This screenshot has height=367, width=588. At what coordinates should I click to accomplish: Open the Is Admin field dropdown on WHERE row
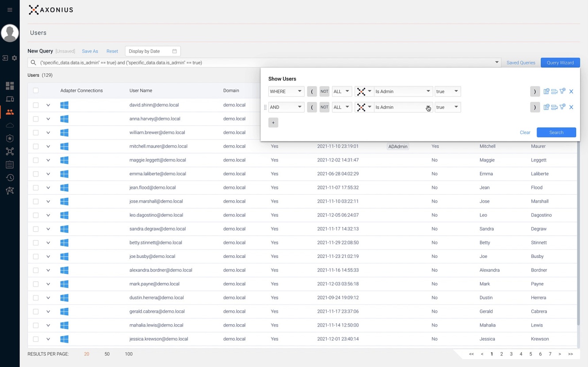[403, 91]
